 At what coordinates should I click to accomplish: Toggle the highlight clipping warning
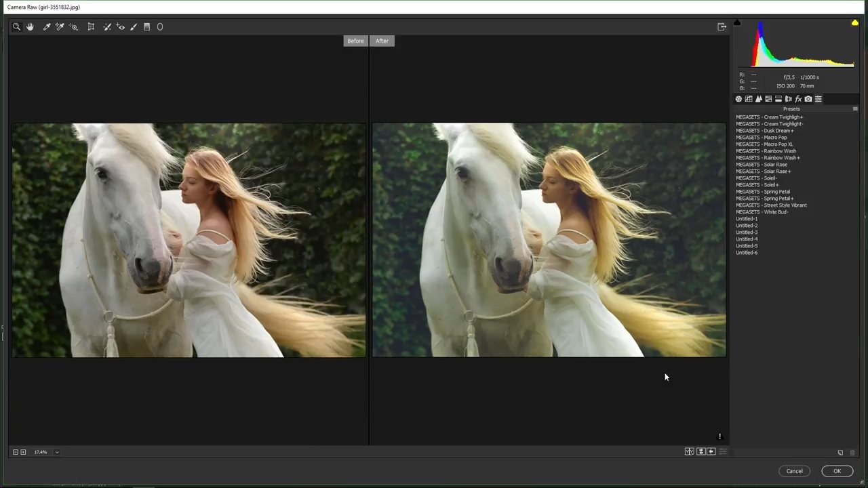[x=855, y=23]
